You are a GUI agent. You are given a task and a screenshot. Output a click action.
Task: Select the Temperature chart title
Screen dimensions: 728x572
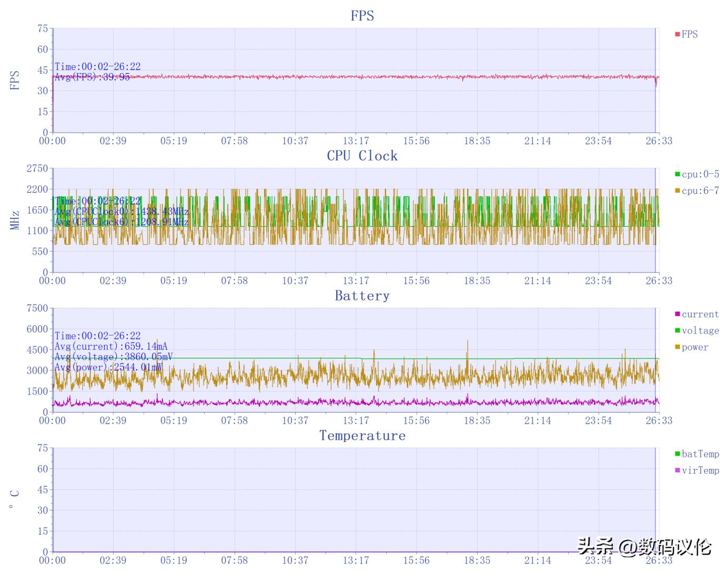362,436
